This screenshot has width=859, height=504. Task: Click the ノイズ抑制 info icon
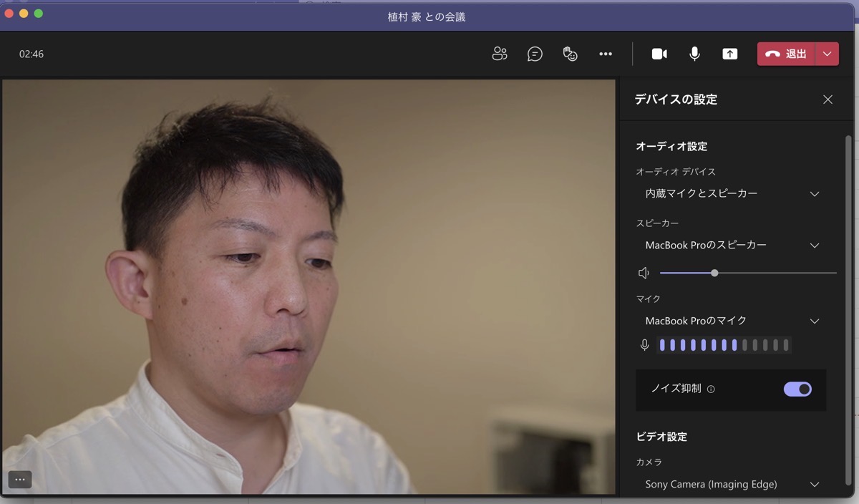(711, 389)
